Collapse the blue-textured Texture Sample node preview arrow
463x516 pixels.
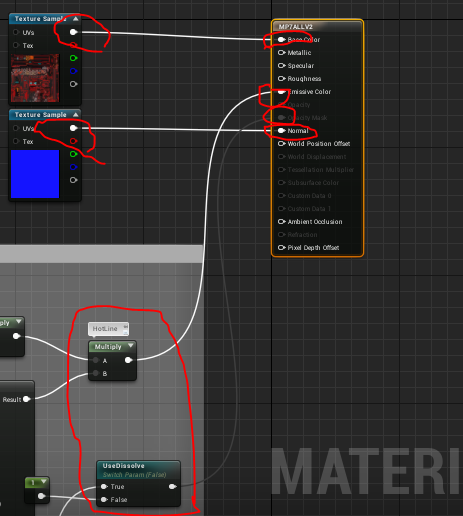[76, 115]
